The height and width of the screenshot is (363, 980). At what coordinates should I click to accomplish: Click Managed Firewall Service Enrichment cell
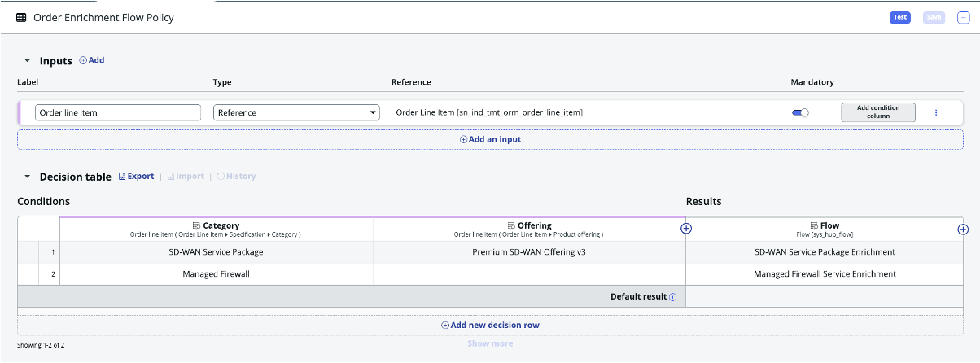click(825, 274)
